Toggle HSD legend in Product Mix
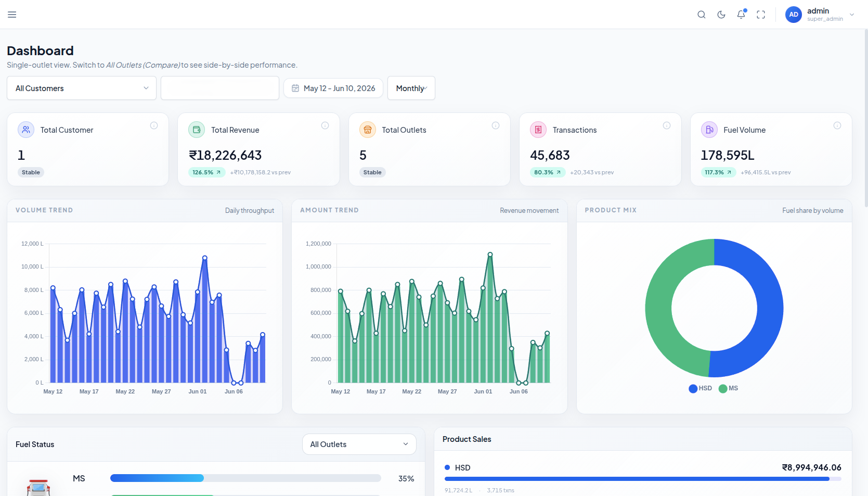Screen dimensions: 868x496 (700, 388)
